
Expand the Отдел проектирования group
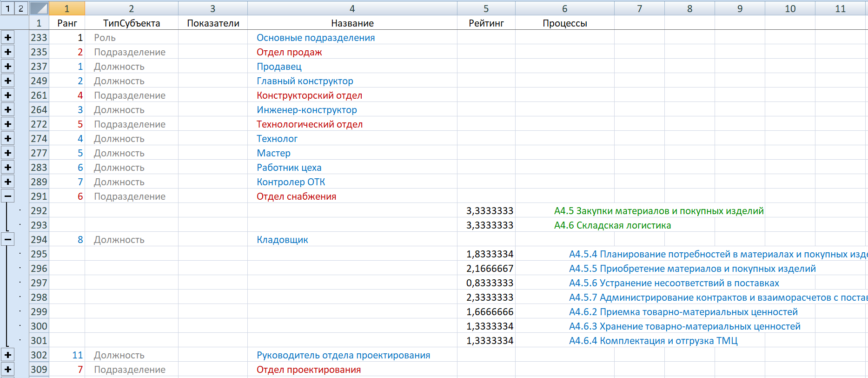coord(8,370)
